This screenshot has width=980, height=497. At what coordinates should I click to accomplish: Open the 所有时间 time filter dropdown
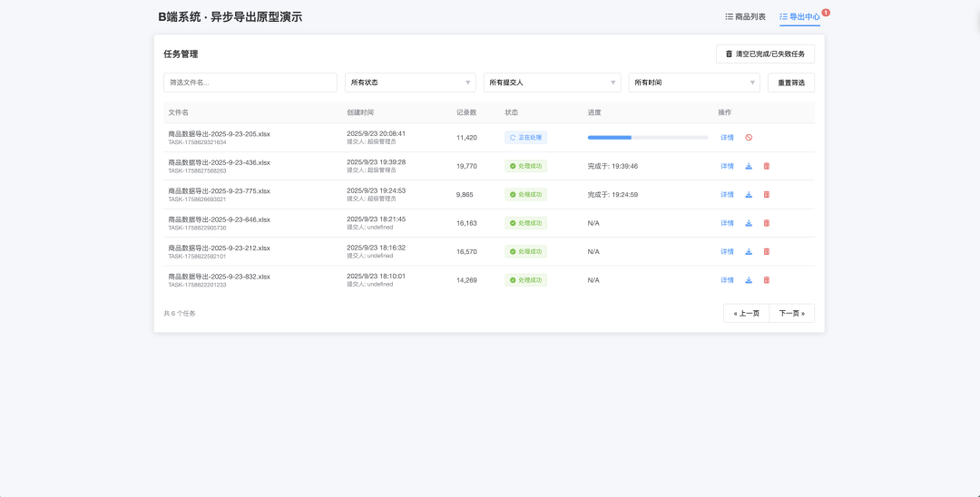click(x=694, y=83)
